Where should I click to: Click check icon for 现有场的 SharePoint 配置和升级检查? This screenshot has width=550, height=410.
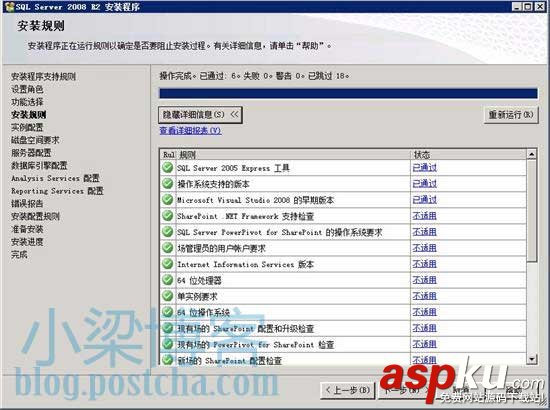tap(168, 328)
